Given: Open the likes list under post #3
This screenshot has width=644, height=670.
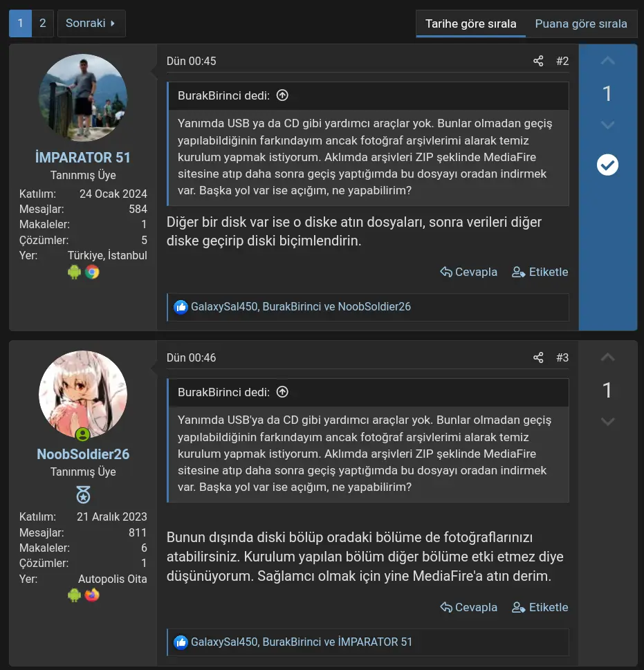Looking at the screenshot, I should (302, 642).
